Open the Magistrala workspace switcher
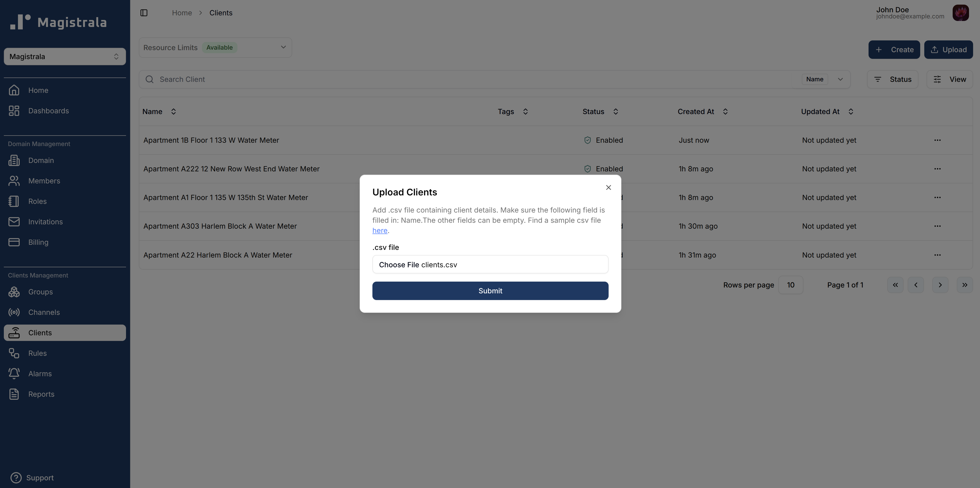The image size is (980, 488). pos(65,56)
